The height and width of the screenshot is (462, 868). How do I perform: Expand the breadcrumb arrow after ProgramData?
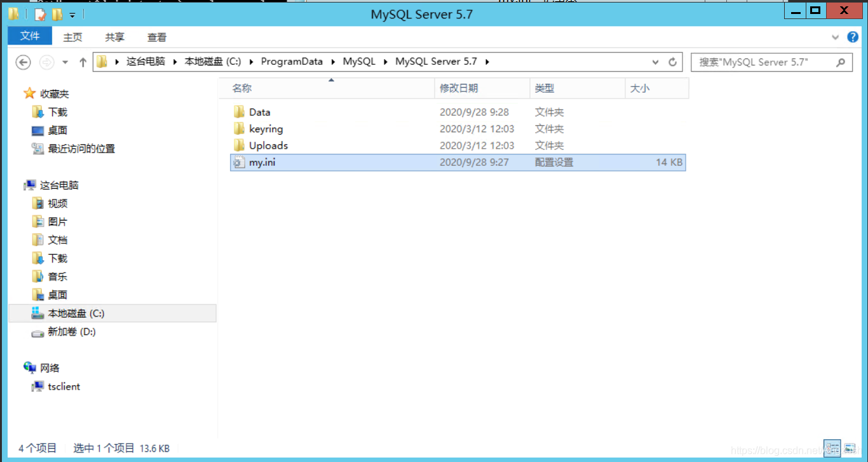pos(334,62)
